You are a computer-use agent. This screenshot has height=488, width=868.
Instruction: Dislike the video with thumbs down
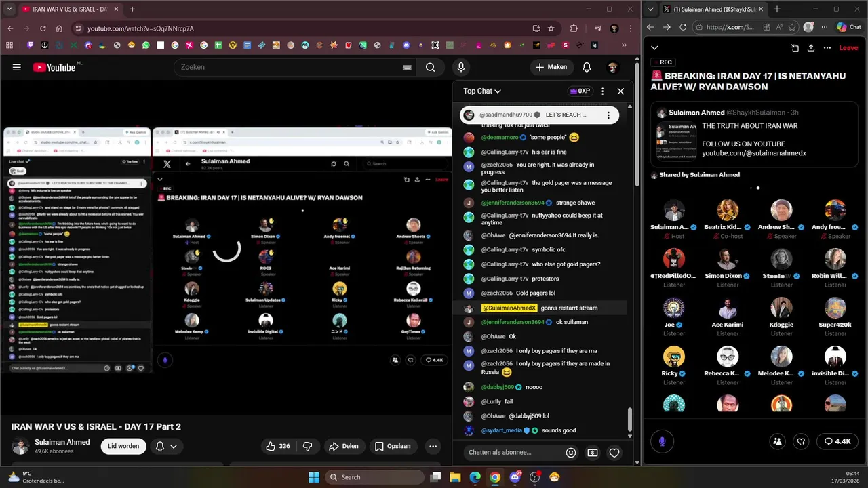pyautogui.click(x=307, y=446)
